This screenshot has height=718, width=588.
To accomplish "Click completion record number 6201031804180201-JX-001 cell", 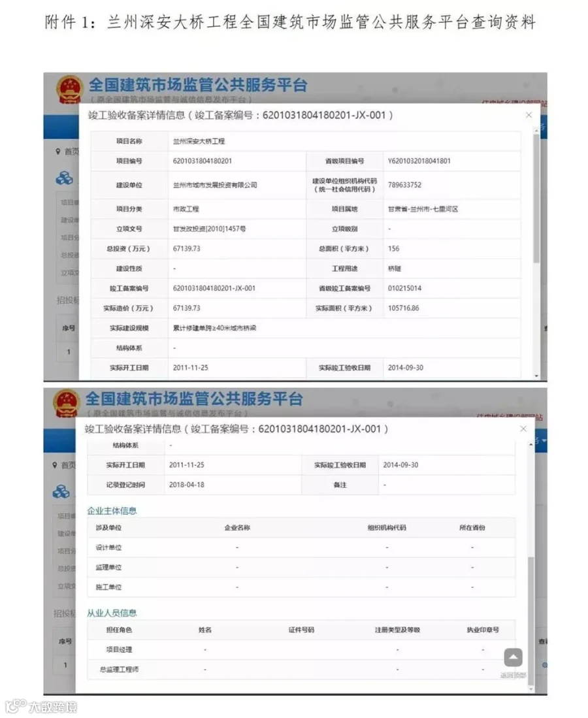I will coord(214,288).
